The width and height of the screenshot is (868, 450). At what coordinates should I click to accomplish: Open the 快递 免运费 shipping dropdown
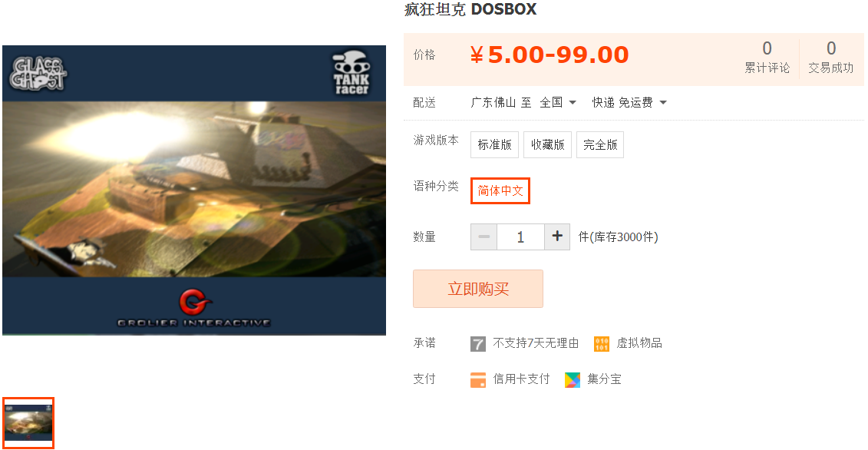tap(629, 103)
